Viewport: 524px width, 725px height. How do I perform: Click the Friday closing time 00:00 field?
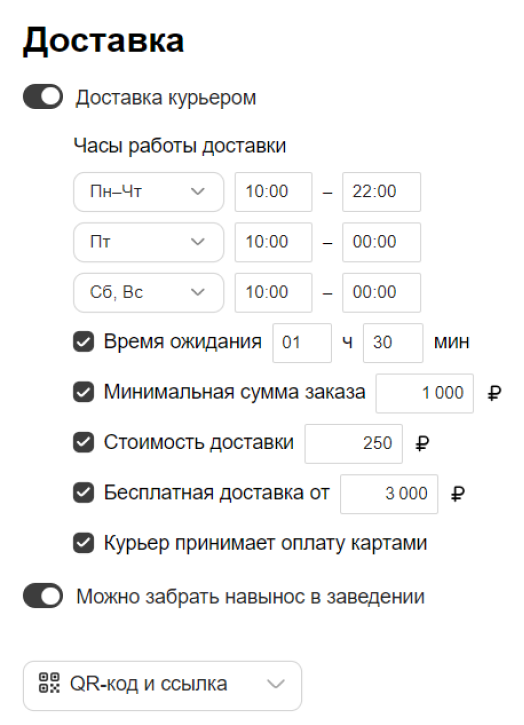coord(382,242)
